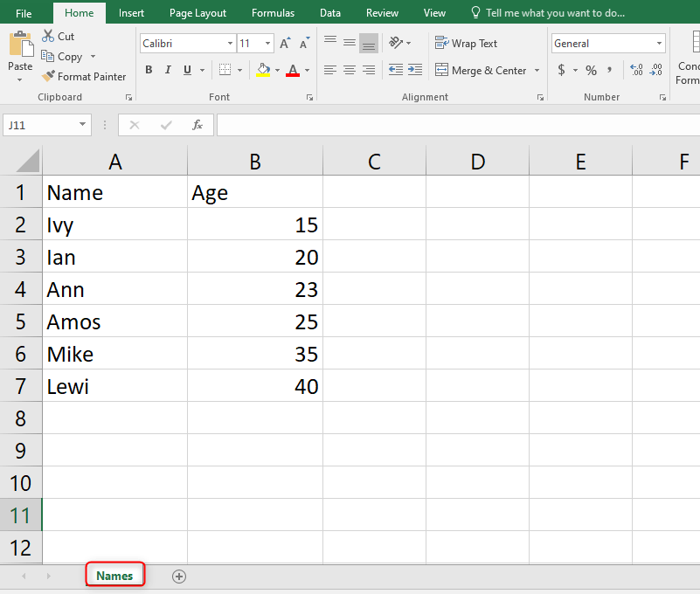Open the Merge & Center dropdown arrow
700x594 pixels.
point(537,70)
